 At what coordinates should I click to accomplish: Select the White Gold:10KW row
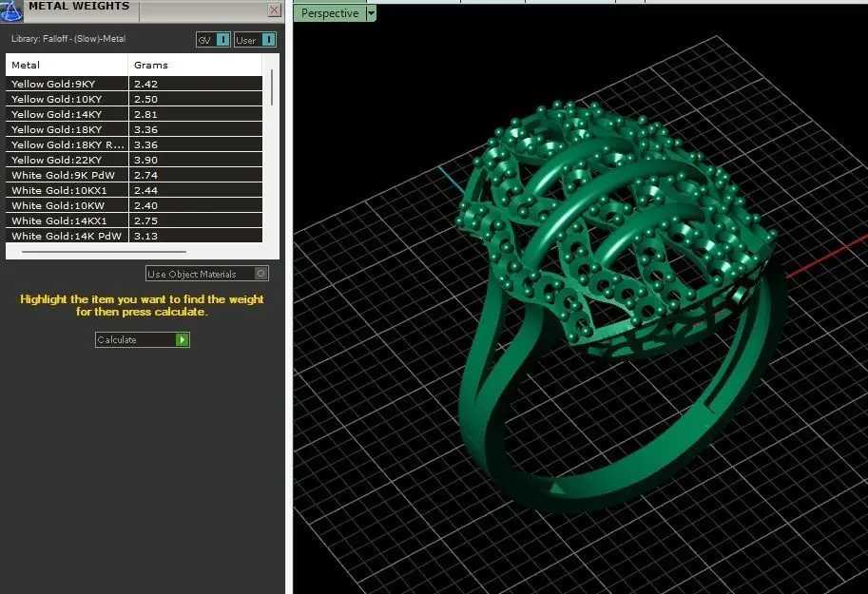(134, 205)
